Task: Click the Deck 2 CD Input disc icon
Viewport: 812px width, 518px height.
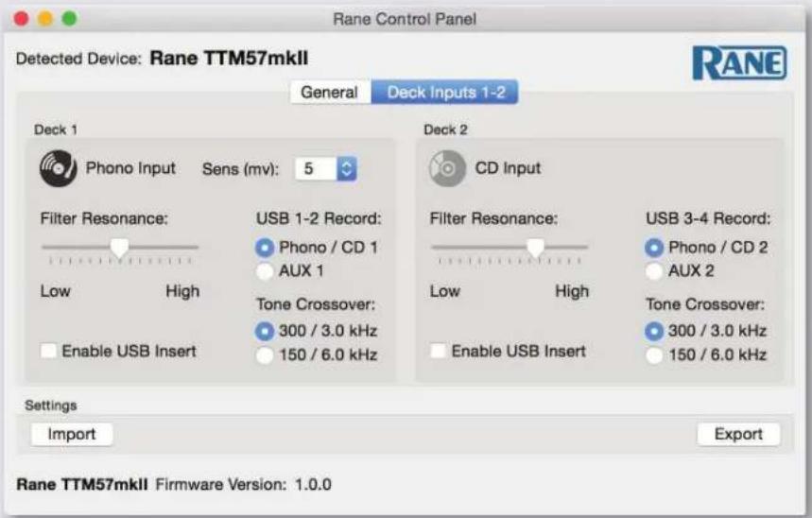Action: click(x=447, y=168)
